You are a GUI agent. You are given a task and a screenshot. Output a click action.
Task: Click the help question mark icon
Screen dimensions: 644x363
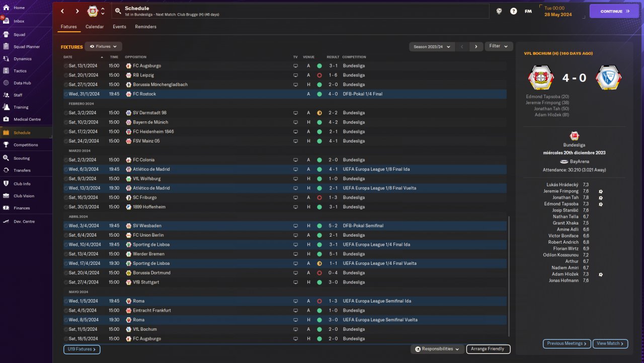tap(513, 11)
